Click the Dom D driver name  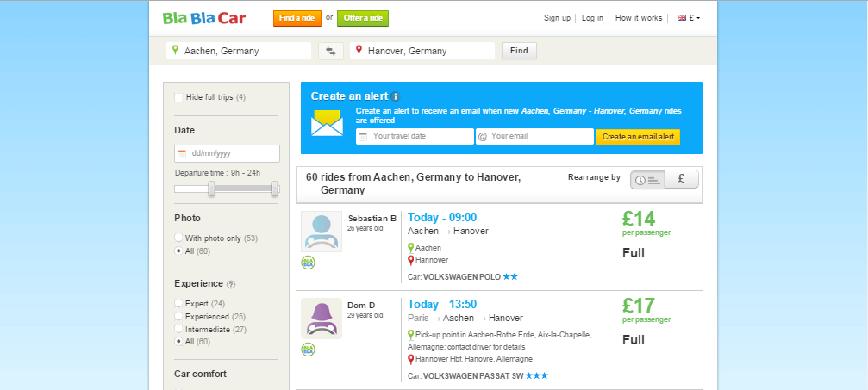[x=361, y=305]
